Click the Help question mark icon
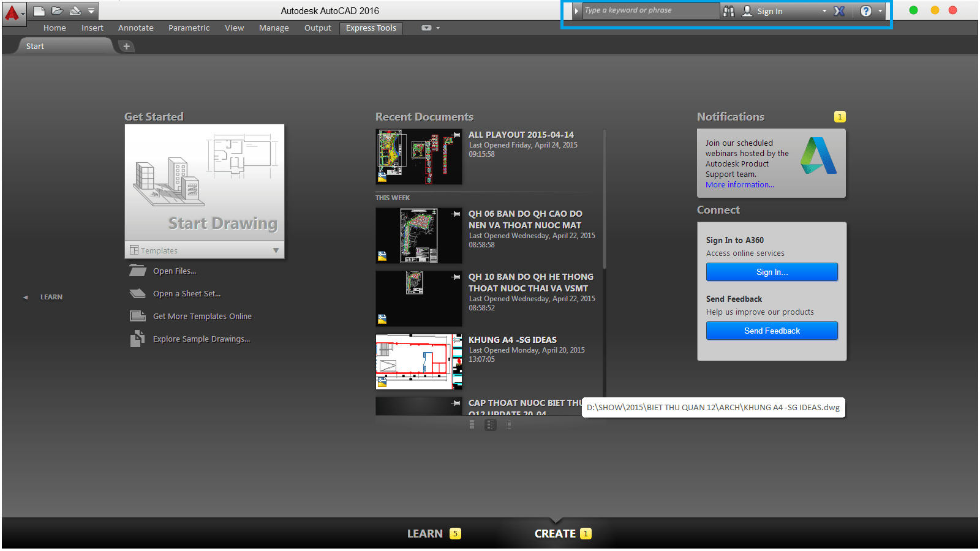Image resolution: width=980 pixels, height=551 pixels. (x=866, y=11)
